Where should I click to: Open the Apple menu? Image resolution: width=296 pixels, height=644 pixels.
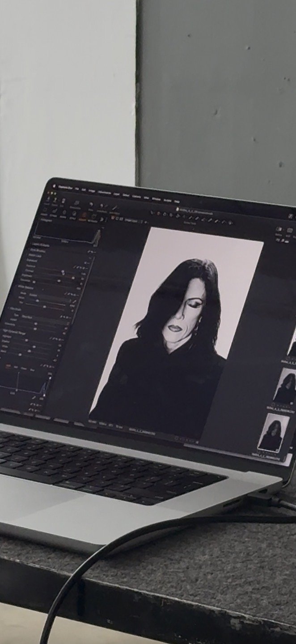tap(54, 186)
